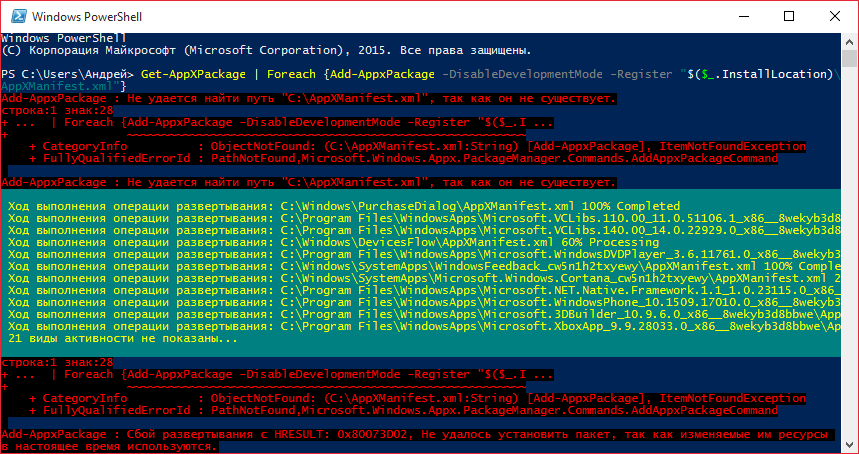
Task: Click the Microsoft.WindowsPhone progress line
Action: pyautogui.click(x=425, y=303)
